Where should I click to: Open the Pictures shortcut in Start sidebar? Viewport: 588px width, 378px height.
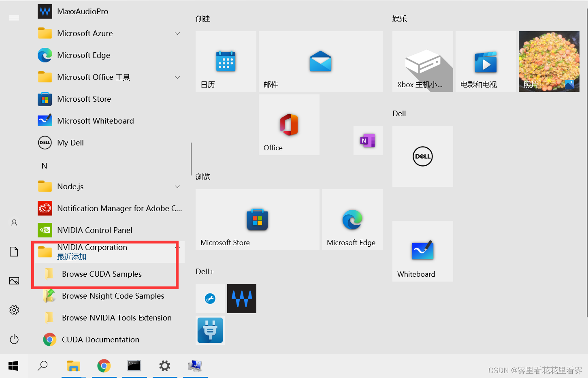pos(14,281)
